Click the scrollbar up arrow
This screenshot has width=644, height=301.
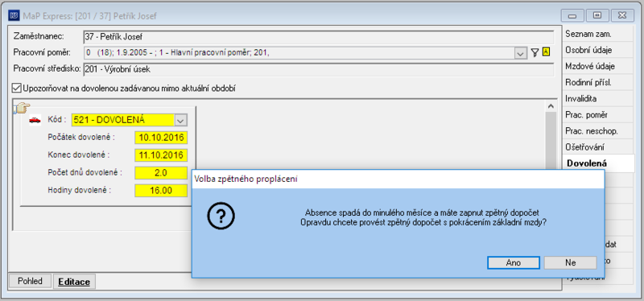pyautogui.click(x=551, y=106)
